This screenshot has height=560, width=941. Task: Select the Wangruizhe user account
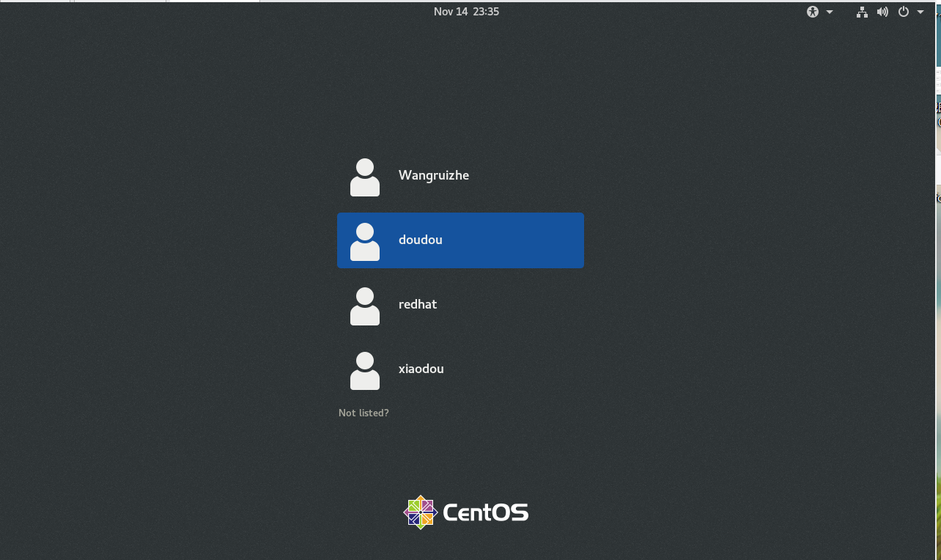pos(460,176)
